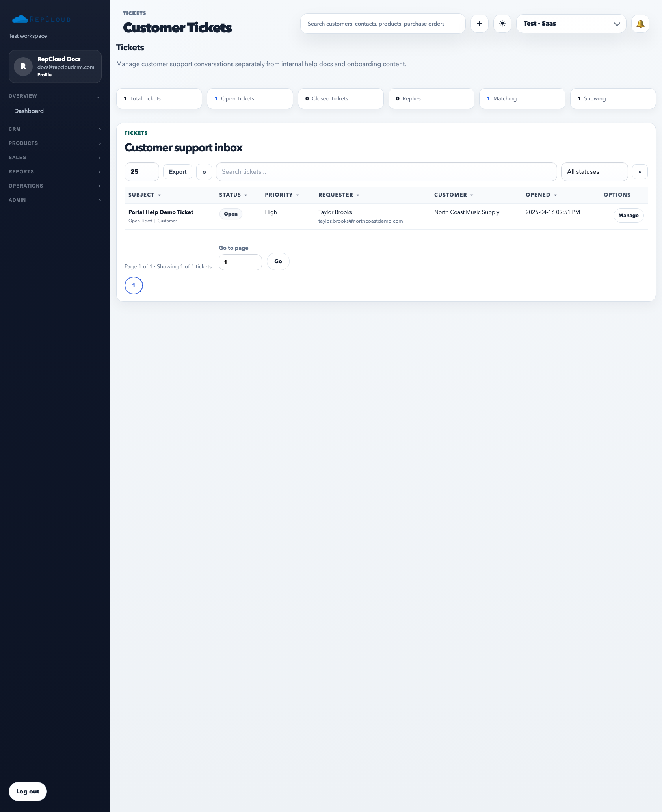The height and width of the screenshot is (812, 662).
Task: Click the Closed Tickets stat card
Action: (341, 98)
